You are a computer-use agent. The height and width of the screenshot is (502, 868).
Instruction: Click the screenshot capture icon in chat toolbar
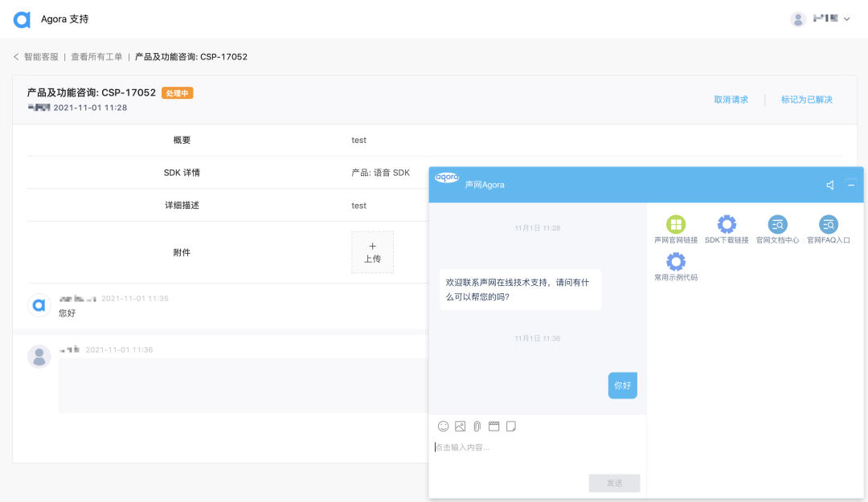pyautogui.click(x=493, y=426)
